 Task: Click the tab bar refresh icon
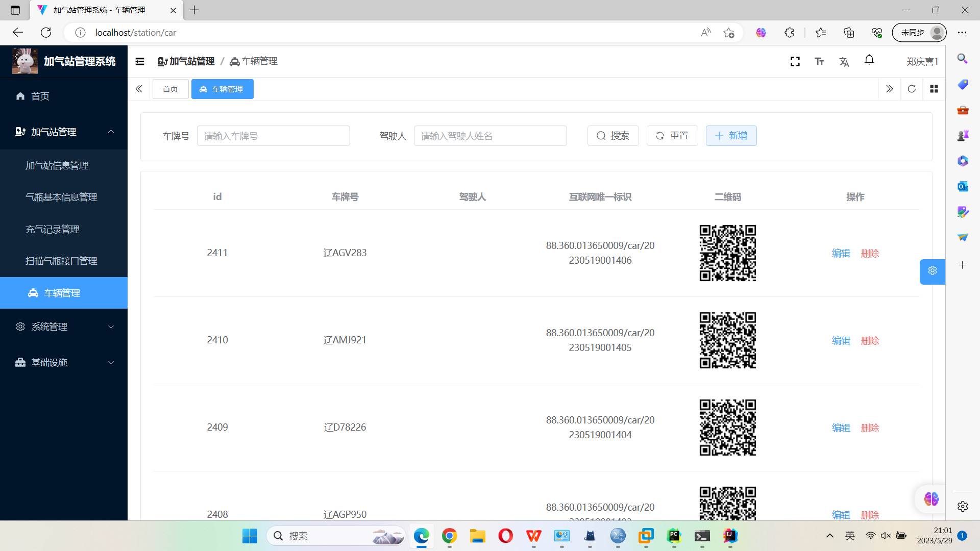(912, 89)
